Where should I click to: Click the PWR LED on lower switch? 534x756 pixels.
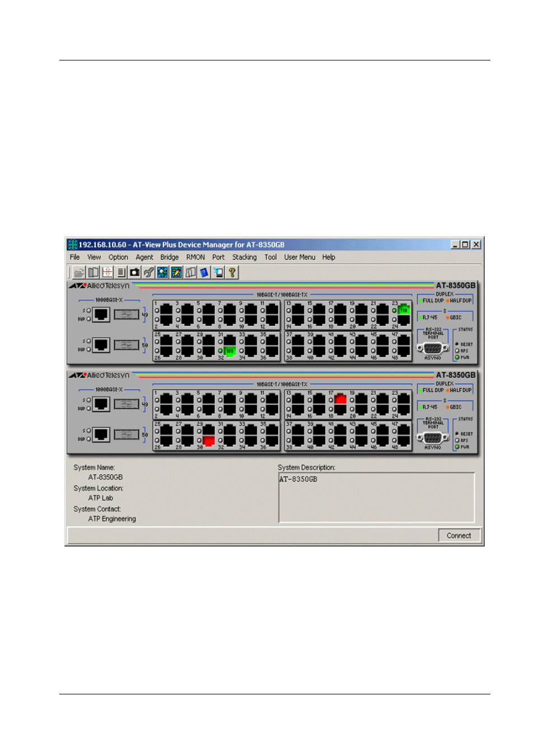pyautogui.click(x=457, y=447)
